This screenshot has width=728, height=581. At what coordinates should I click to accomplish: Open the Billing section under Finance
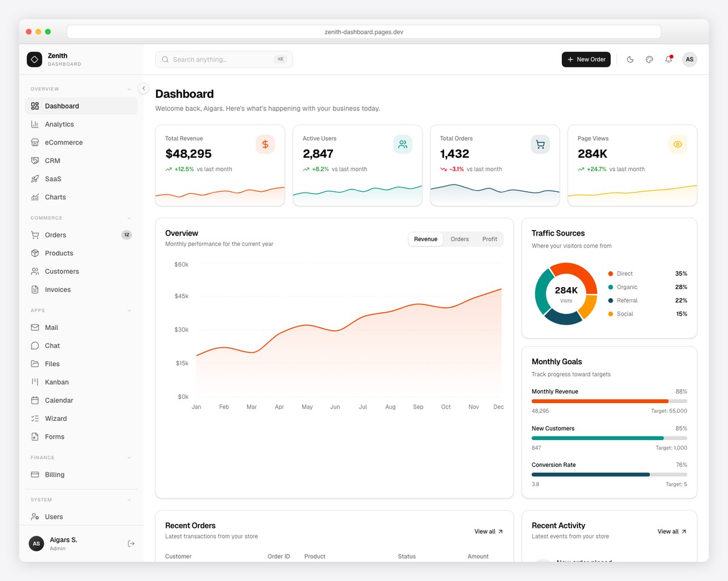point(55,474)
